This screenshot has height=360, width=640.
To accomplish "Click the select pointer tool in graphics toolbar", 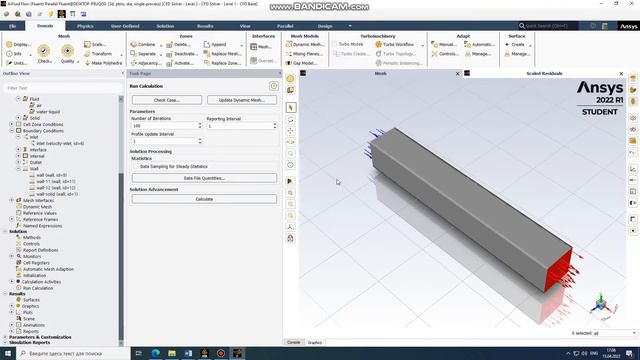I will coord(291,108).
